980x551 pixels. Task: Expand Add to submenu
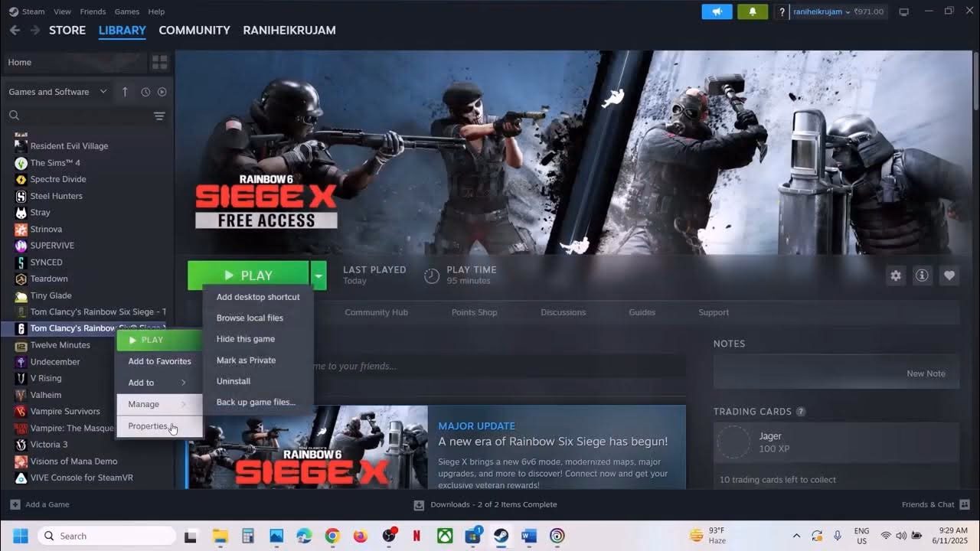(x=159, y=383)
